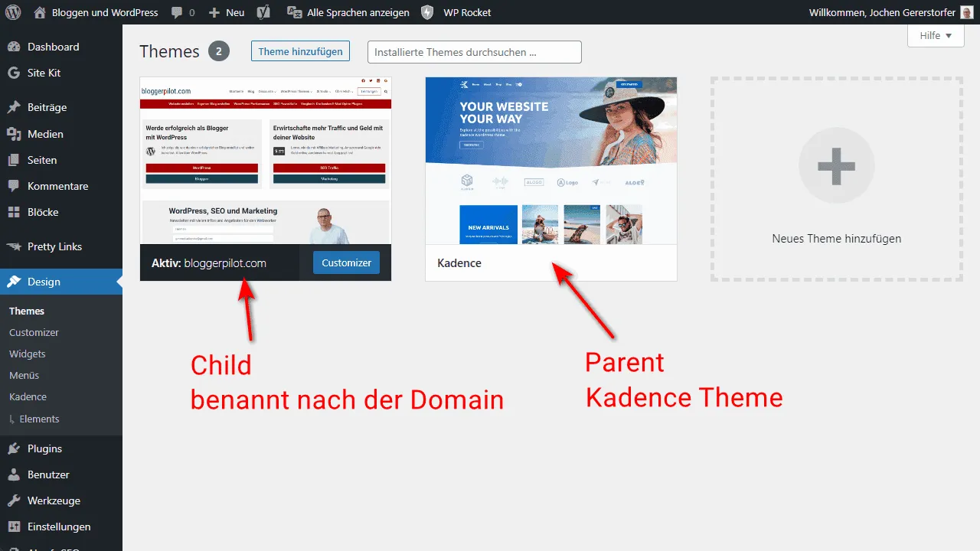The height and width of the screenshot is (551, 980).
Task: Open the Benutzer menu item
Action: [61, 474]
